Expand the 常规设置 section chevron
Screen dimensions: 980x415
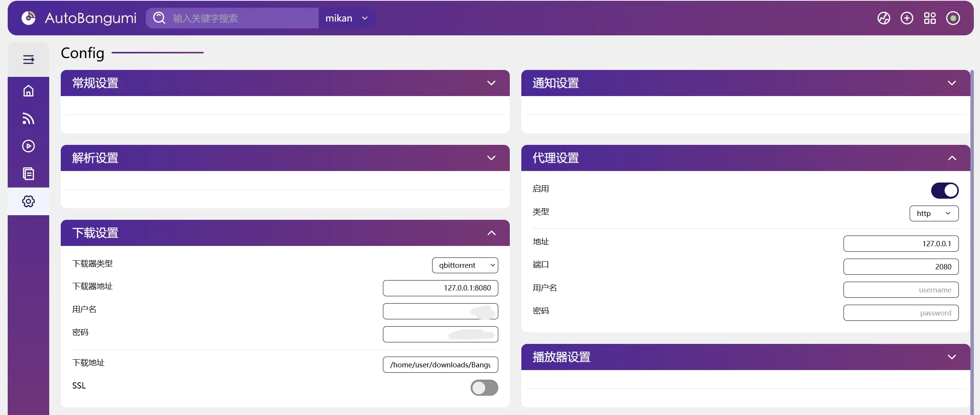click(491, 83)
